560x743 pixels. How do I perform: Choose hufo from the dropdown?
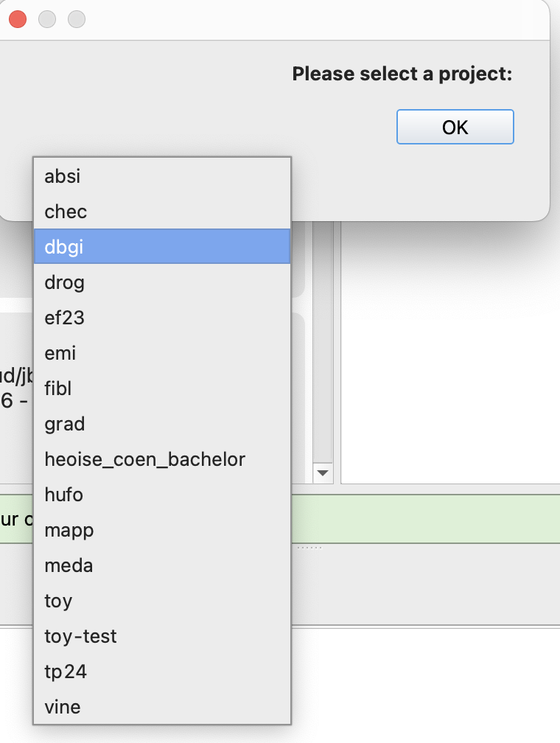click(162, 495)
